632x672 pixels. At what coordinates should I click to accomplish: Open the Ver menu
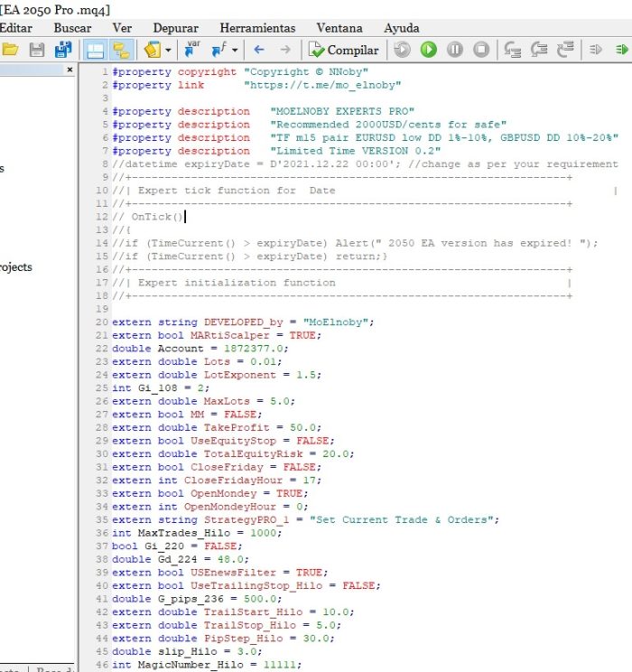point(122,28)
